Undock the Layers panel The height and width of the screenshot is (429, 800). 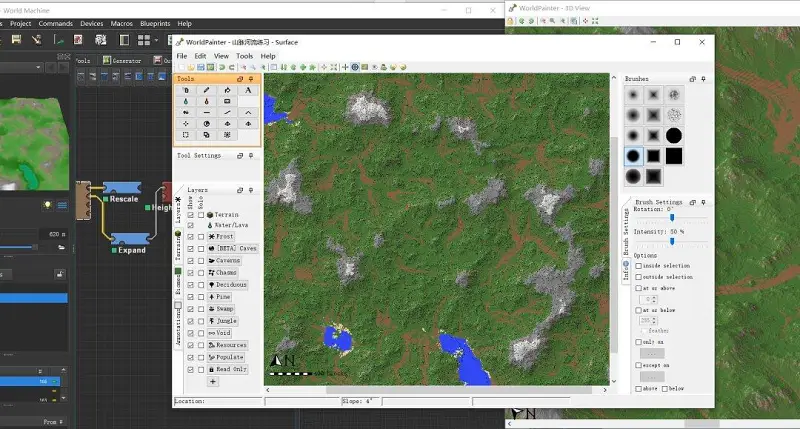(x=240, y=190)
